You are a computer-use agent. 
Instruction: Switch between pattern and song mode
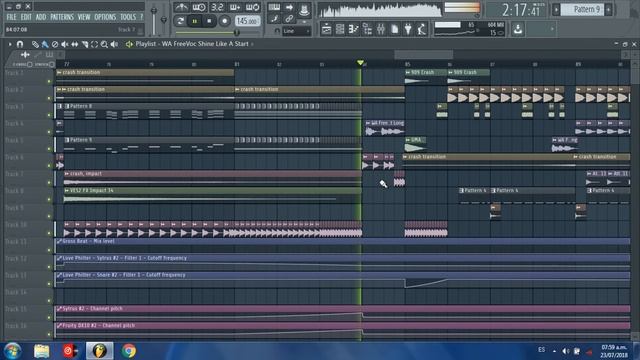[180, 21]
